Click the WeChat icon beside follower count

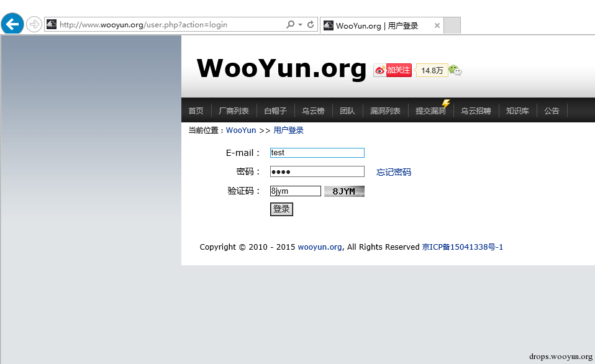pos(455,70)
